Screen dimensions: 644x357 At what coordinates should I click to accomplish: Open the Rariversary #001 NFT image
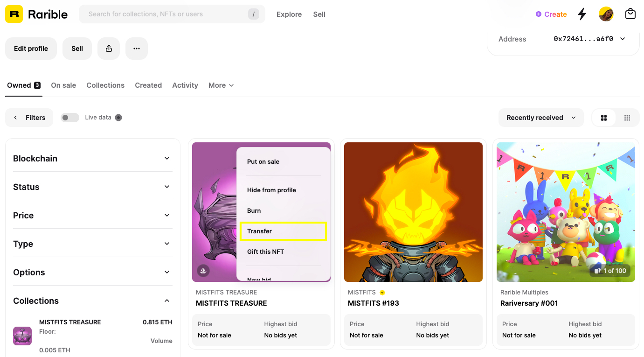tap(566, 212)
